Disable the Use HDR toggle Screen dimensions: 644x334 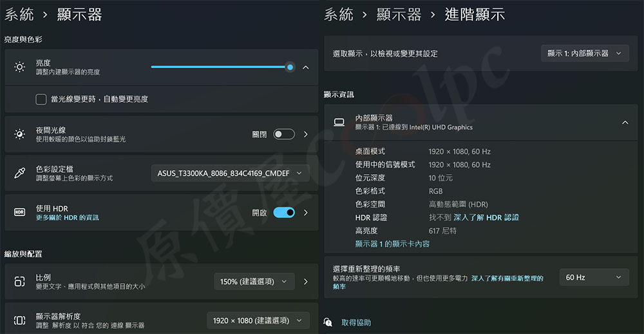[x=284, y=213]
